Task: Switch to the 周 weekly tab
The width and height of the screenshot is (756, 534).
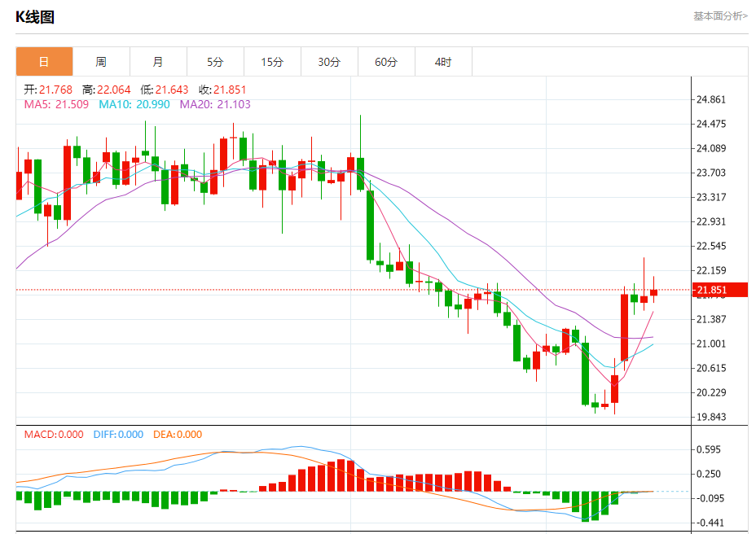Action: click(101, 62)
